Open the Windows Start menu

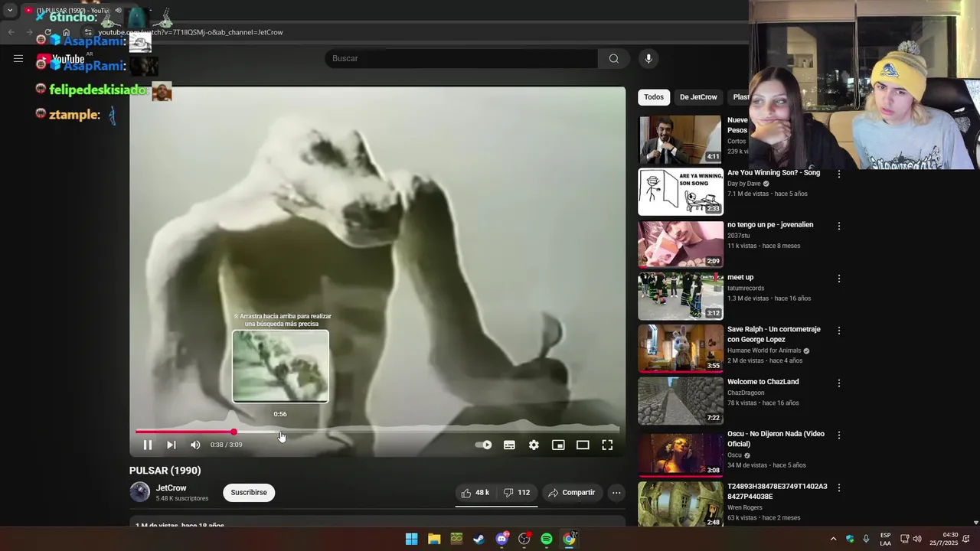(x=411, y=539)
